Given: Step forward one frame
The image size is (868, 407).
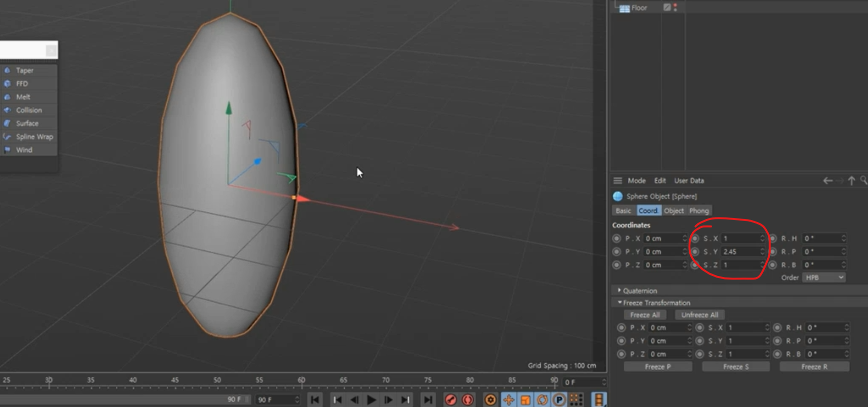Looking at the screenshot, I should click(x=389, y=399).
